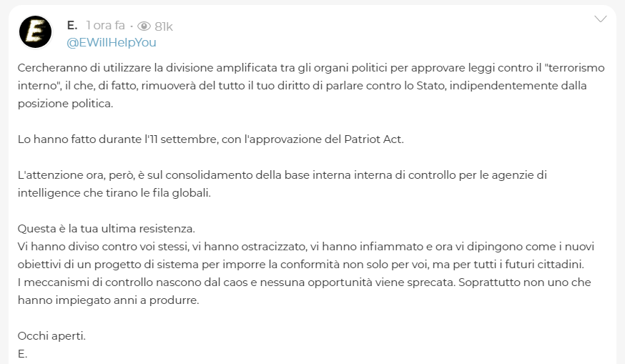This screenshot has width=625, height=364.
Task: Click the line about l'11 settembre
Action: click(x=210, y=139)
